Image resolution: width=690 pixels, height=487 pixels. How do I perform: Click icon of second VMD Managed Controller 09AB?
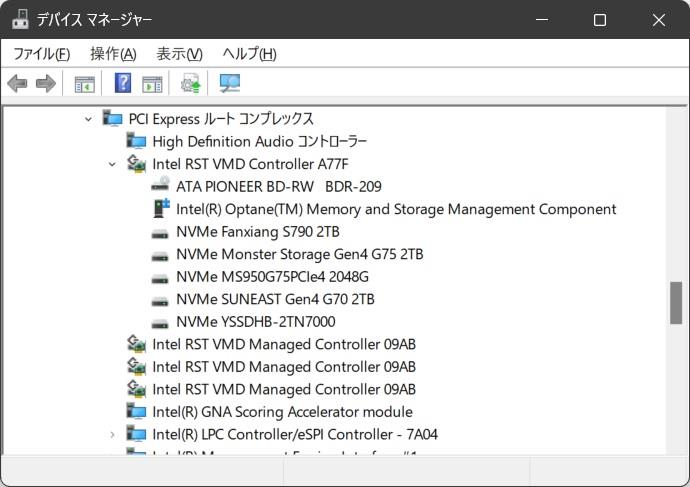click(136, 366)
